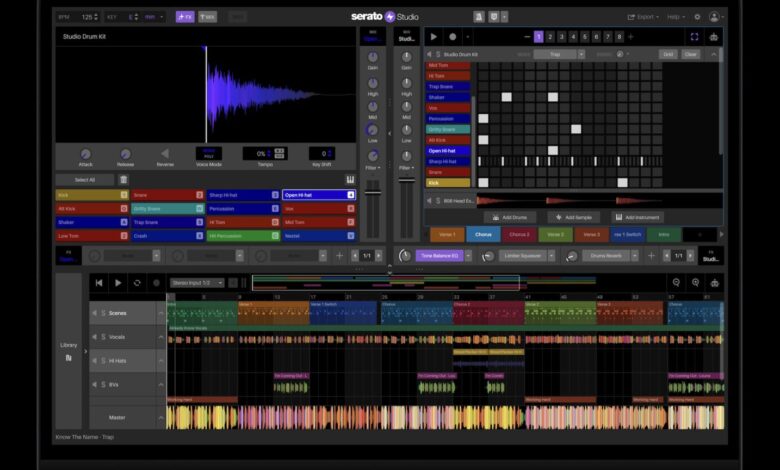Delete pad via trash icon
The height and width of the screenshot is (470, 780).
pyautogui.click(x=123, y=180)
